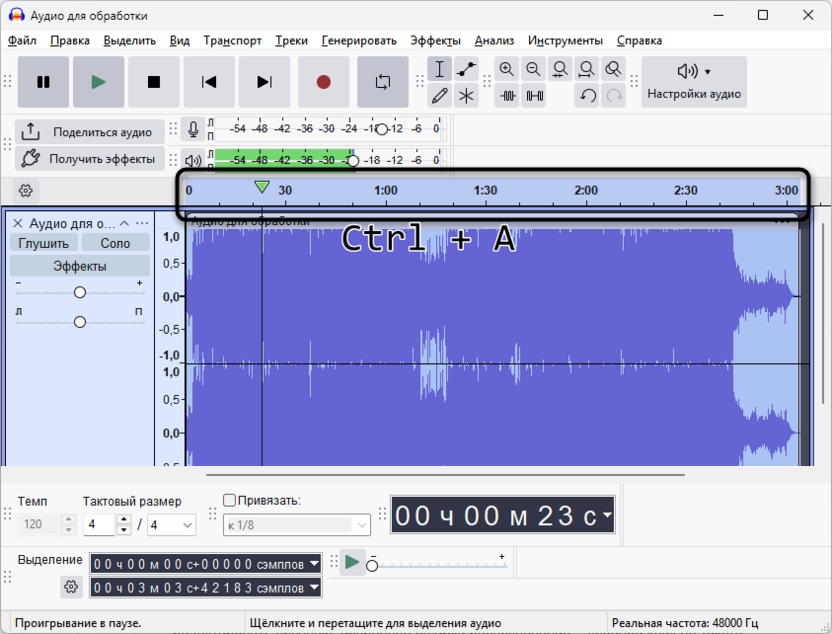Click the Zoom toggle icon
The height and width of the screenshot is (634, 832).
tap(613, 69)
